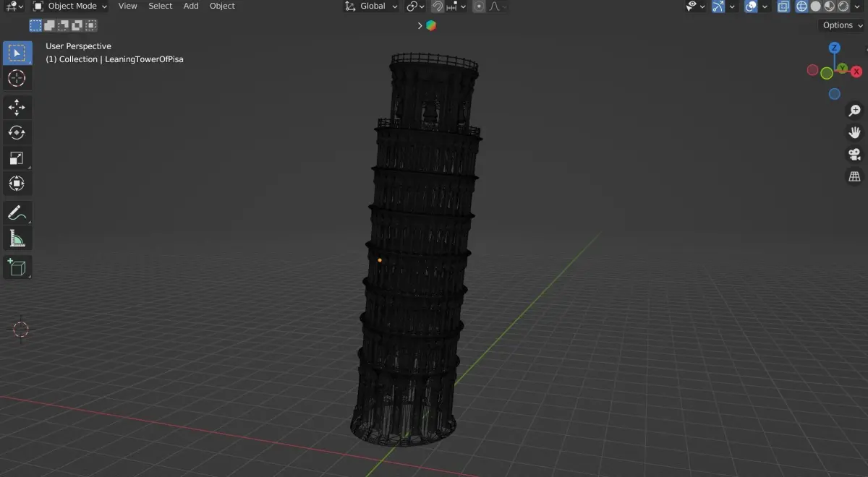
Task: Toggle Show Overlays button
Action: (x=752, y=7)
